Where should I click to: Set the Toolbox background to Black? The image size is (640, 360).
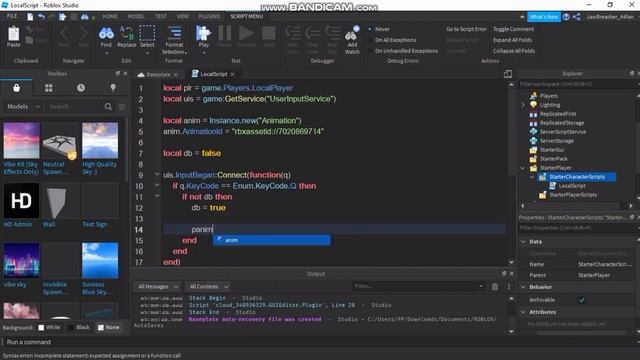tap(79, 327)
